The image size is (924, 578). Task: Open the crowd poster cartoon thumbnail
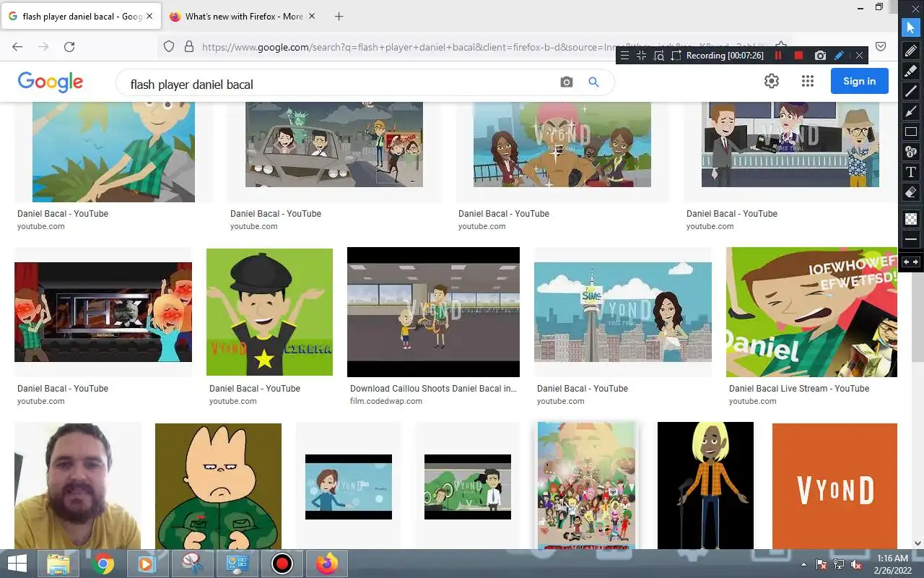click(x=587, y=486)
